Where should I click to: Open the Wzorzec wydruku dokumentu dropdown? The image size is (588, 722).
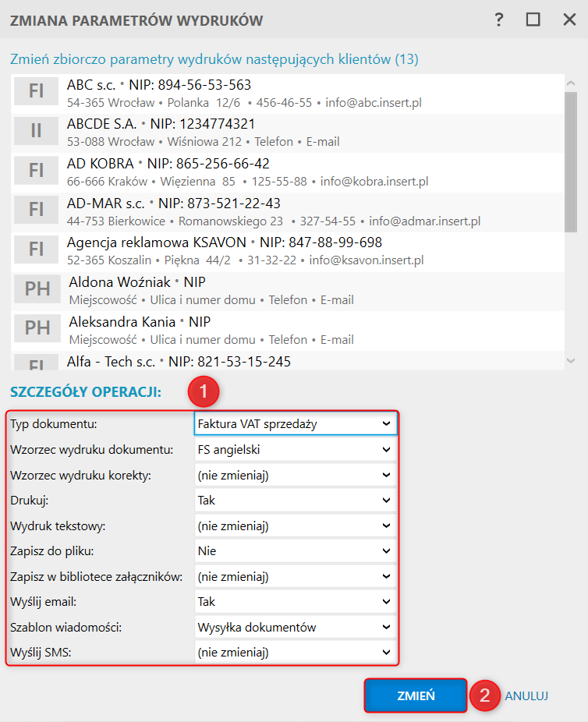296,449
